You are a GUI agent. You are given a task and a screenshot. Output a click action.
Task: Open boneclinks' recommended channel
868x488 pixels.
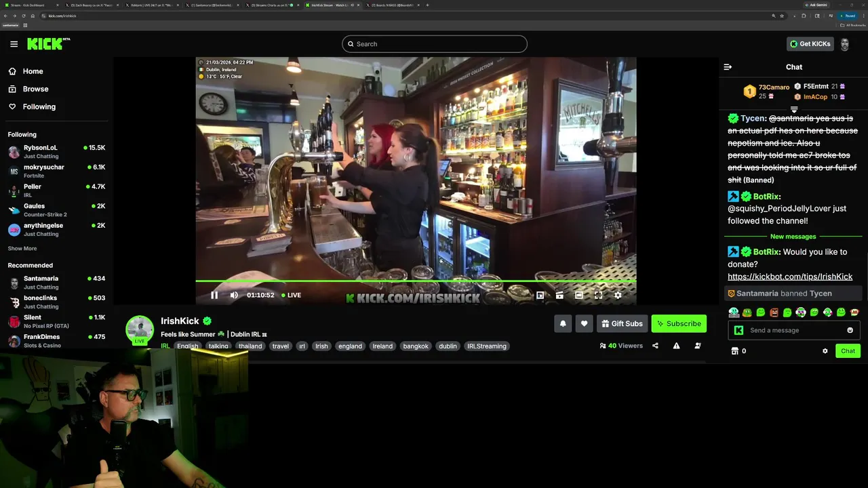click(56, 302)
